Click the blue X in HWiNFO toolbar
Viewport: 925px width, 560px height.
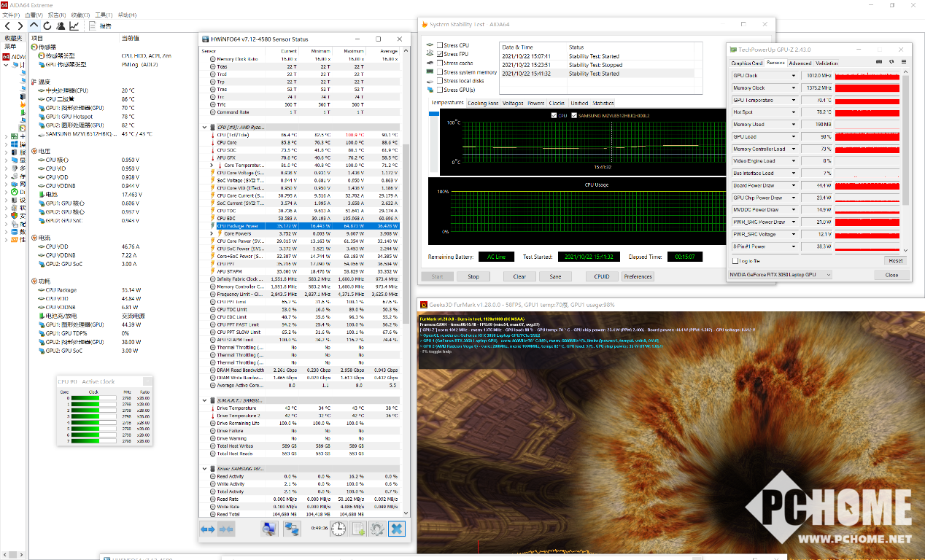click(x=397, y=529)
